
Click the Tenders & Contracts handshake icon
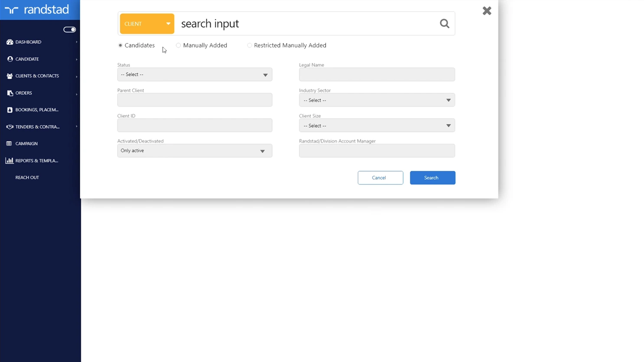point(10,127)
